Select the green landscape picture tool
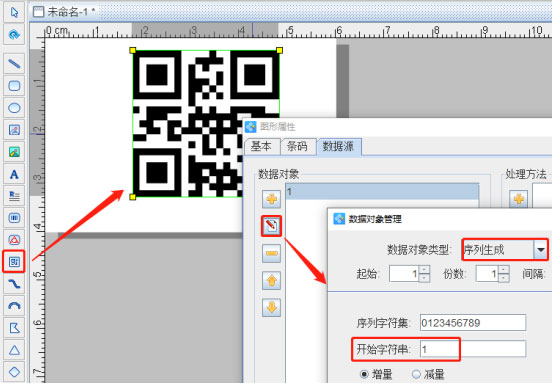The width and height of the screenshot is (554, 384). pos(14,152)
